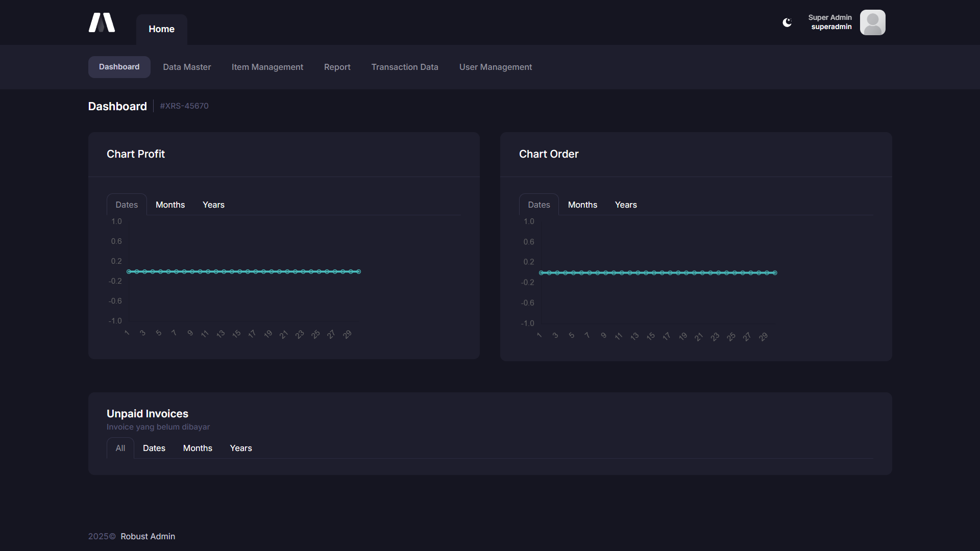Show Chart Order by Years

[x=626, y=205]
